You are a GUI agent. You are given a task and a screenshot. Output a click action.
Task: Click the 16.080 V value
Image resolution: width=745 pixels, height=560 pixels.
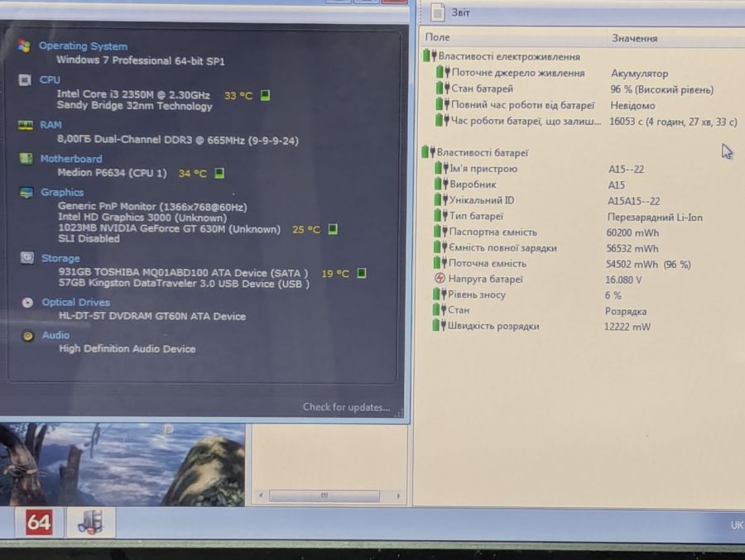pyautogui.click(x=623, y=280)
